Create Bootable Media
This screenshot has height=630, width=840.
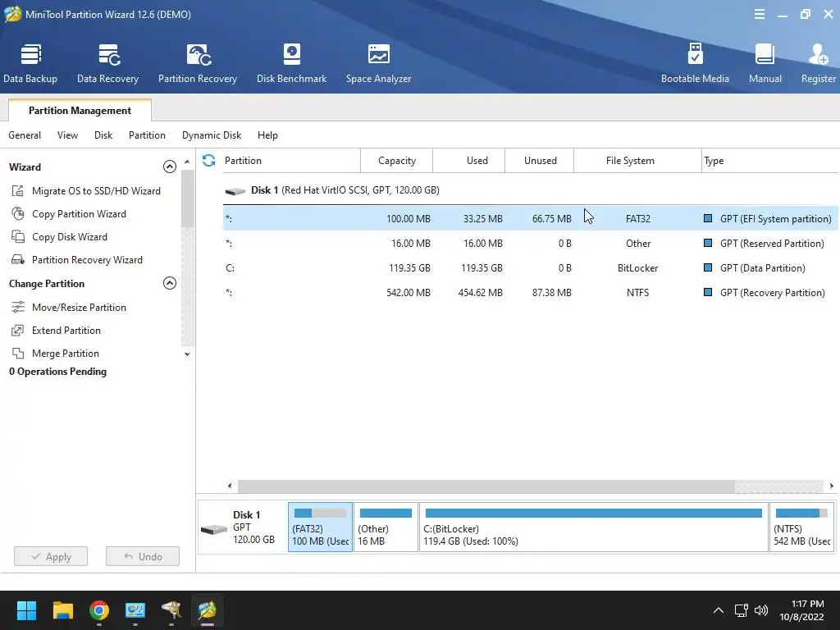tap(695, 64)
